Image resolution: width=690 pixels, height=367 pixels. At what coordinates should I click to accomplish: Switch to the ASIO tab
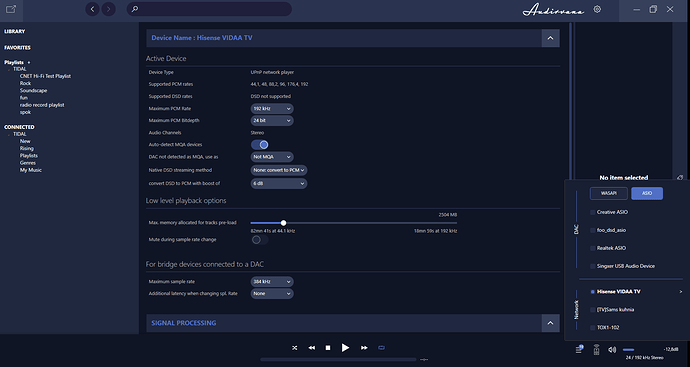647,193
